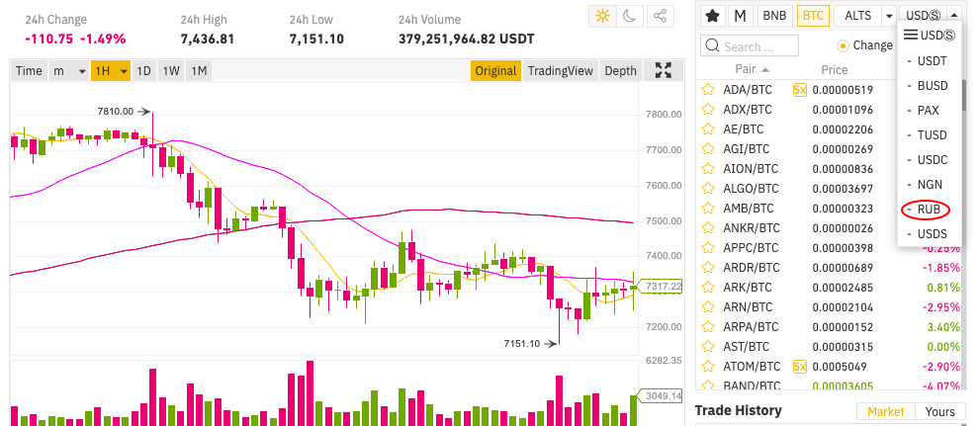The image size is (980, 426).
Task: Select the BTC market tab
Action: pos(813,16)
